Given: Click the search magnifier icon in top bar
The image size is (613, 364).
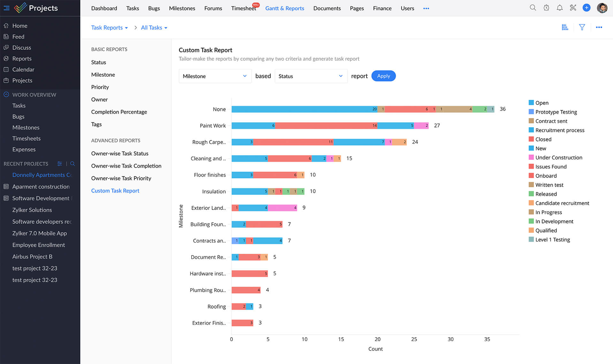Looking at the screenshot, I should [x=533, y=8].
